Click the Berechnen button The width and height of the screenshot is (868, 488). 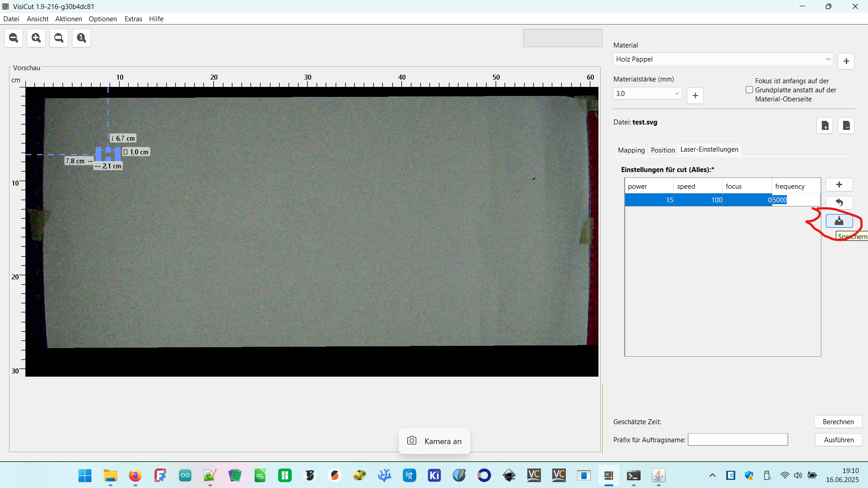tap(838, 422)
